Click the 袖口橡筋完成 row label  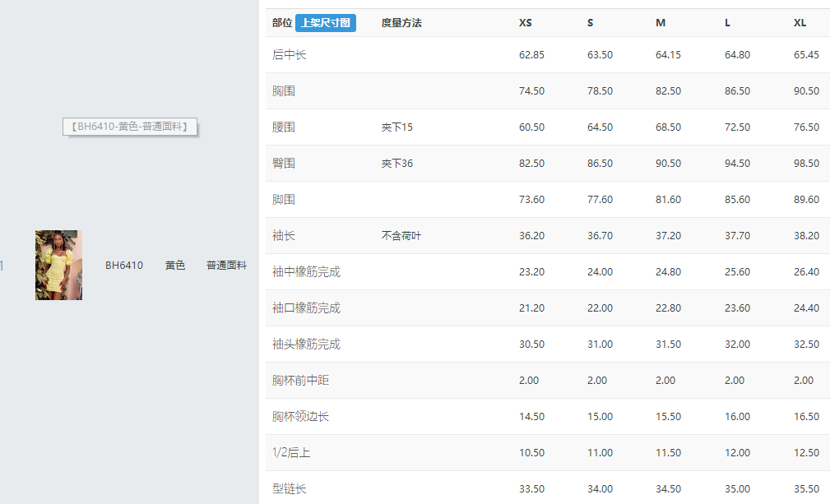pyautogui.click(x=306, y=307)
